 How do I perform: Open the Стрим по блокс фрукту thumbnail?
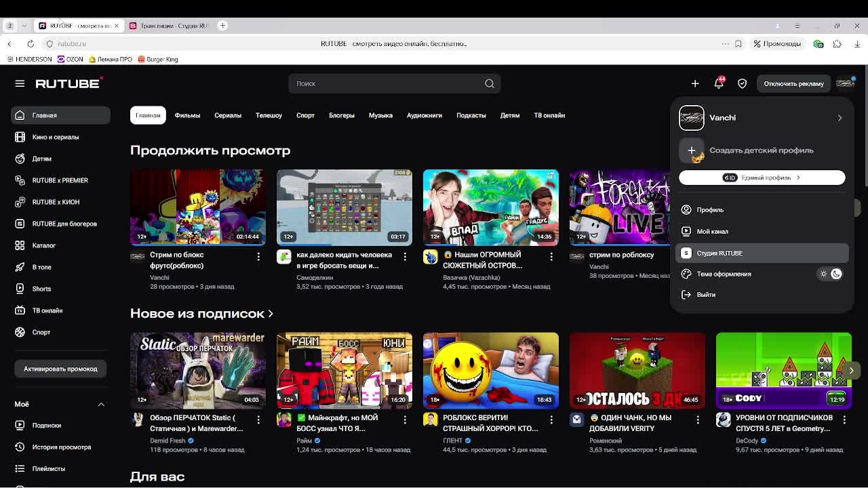tap(198, 207)
